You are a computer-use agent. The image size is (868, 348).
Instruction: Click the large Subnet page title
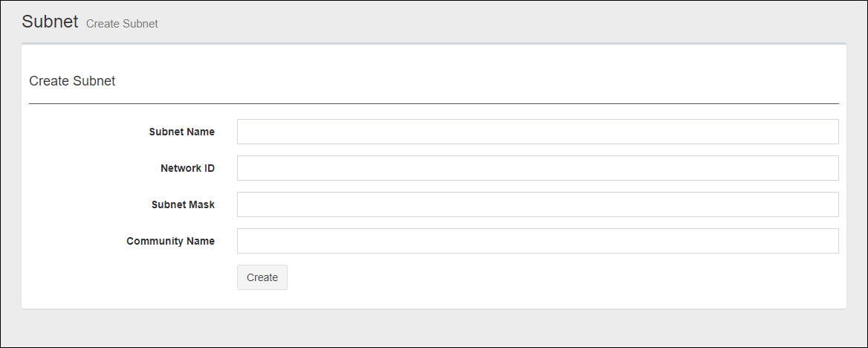(50, 22)
